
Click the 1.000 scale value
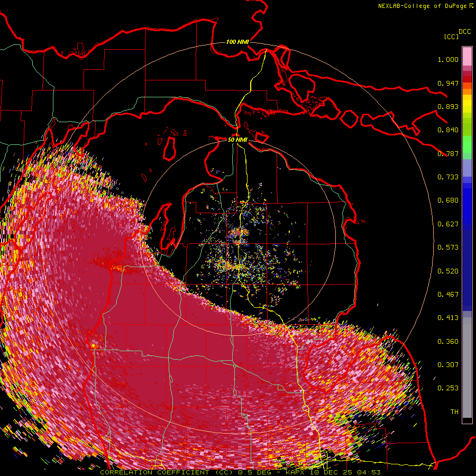click(x=448, y=59)
